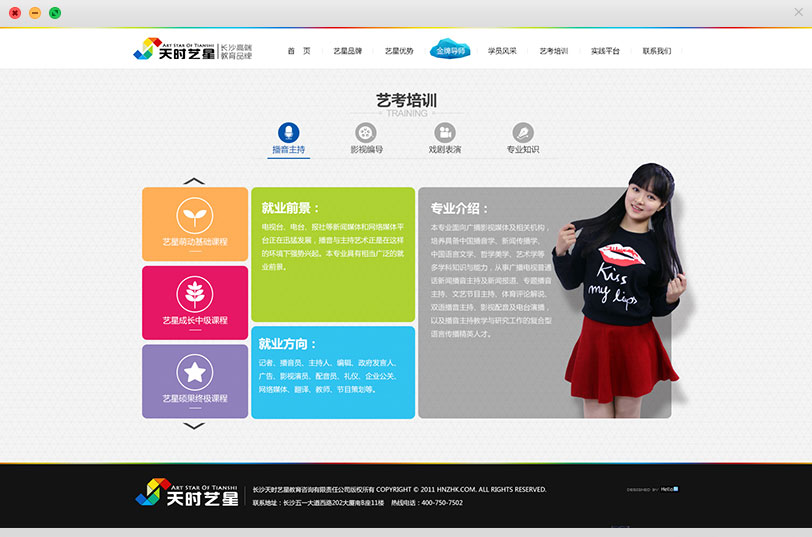
Task: Click the star icon on the purple course card
Action: tap(195, 372)
